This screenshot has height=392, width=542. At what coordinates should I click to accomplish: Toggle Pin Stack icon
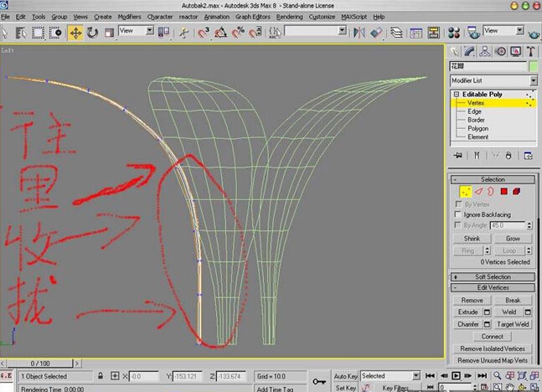click(x=457, y=156)
